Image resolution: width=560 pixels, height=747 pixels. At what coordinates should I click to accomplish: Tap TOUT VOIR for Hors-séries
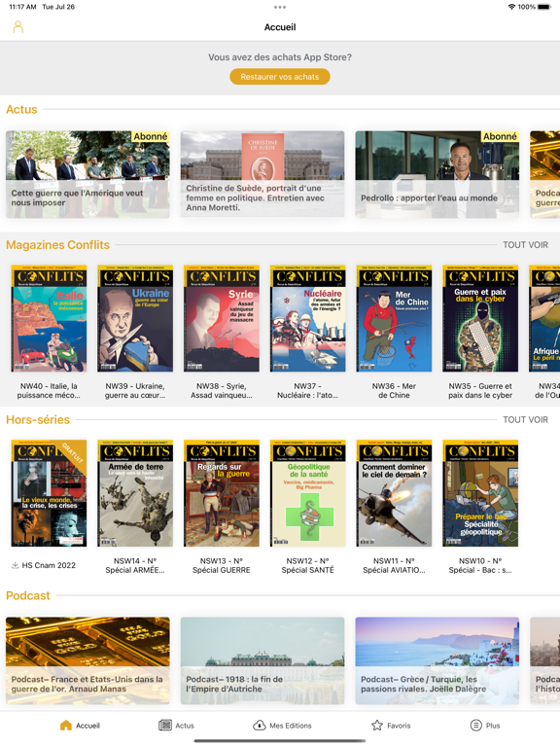[525, 420]
